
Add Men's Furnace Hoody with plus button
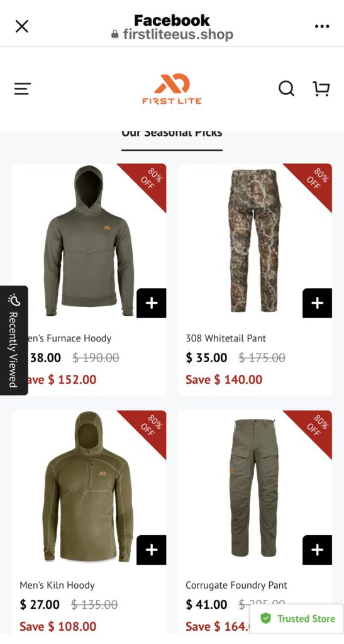[152, 303]
